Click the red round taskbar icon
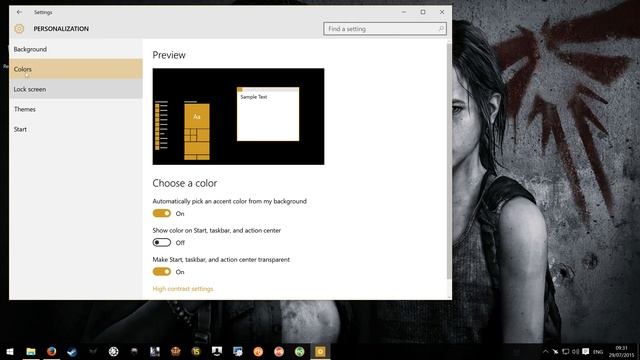 (x=279, y=351)
